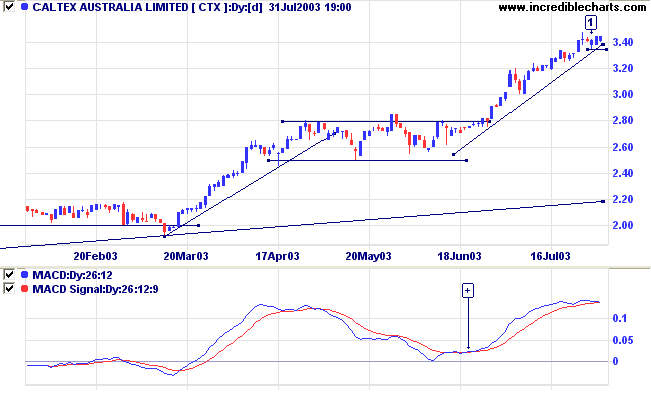Click the 2.40 price axis label
This screenshot has height=395, width=651.
[623, 173]
